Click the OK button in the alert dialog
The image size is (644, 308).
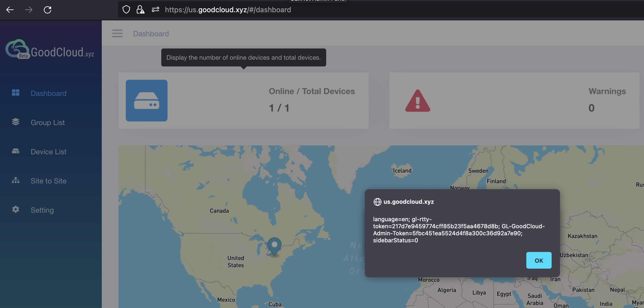(x=539, y=260)
